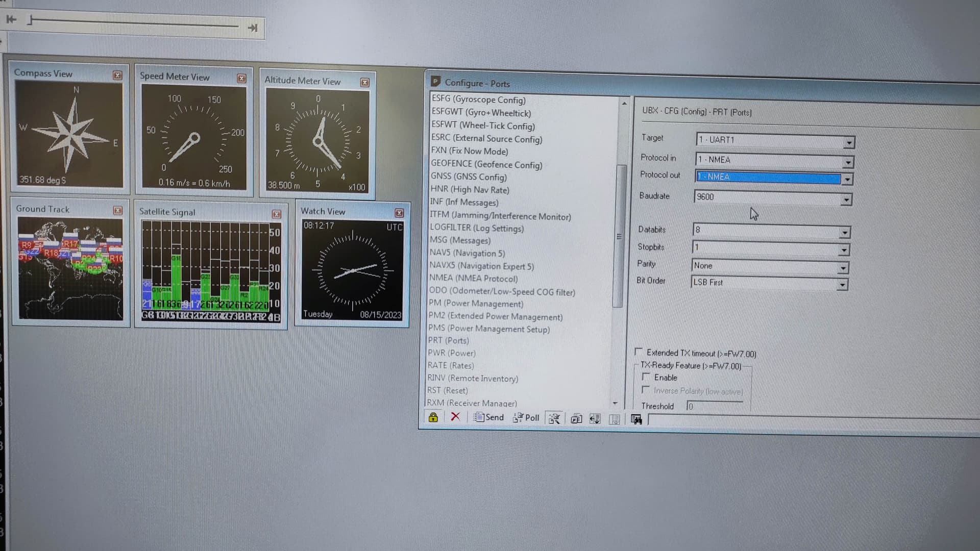
Task: Select GNSS (GNSS Config) in the list
Action: [x=469, y=177]
